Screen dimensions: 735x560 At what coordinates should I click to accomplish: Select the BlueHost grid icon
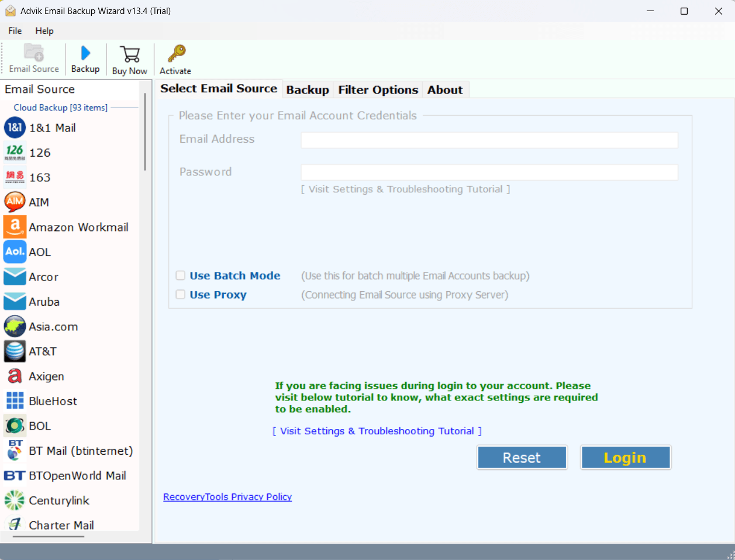pyautogui.click(x=15, y=401)
